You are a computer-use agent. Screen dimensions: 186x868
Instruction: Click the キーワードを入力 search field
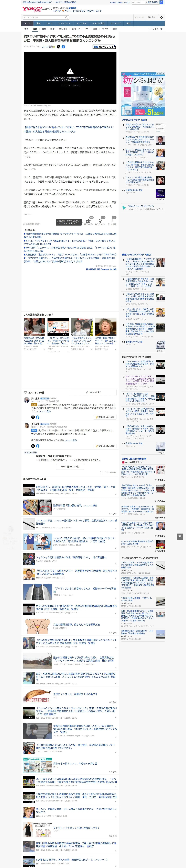point(44,17)
